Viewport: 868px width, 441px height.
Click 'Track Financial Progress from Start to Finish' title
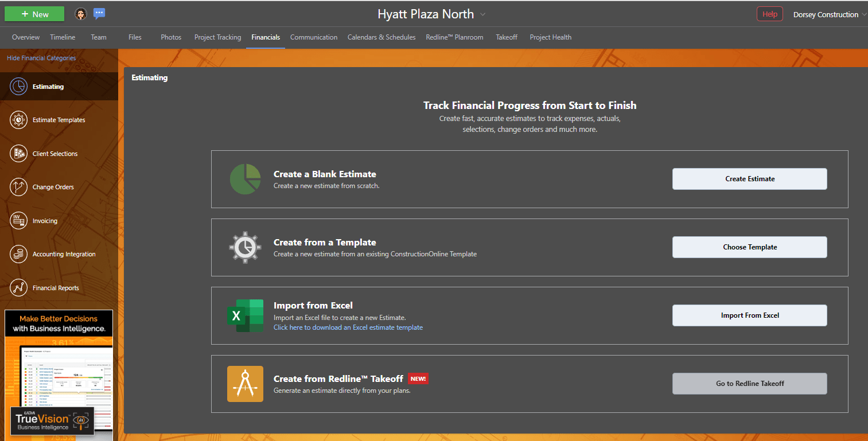(530, 105)
